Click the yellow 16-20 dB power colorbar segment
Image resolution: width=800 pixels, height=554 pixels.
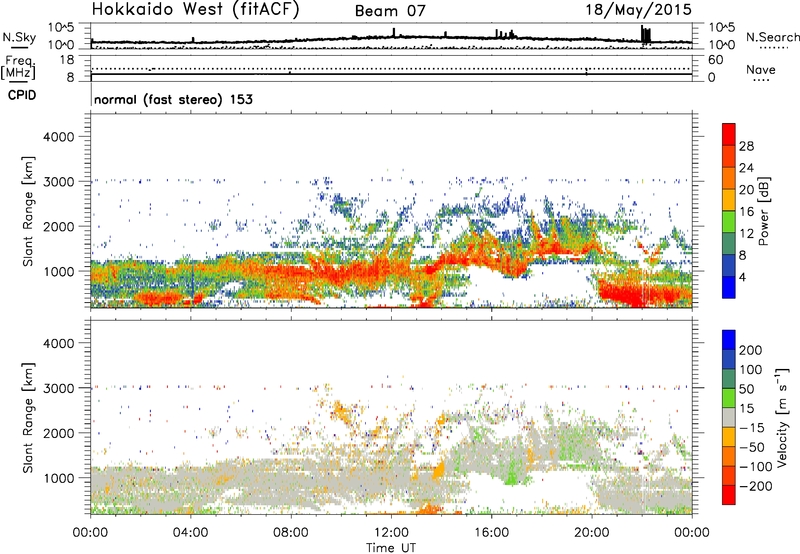tap(729, 200)
